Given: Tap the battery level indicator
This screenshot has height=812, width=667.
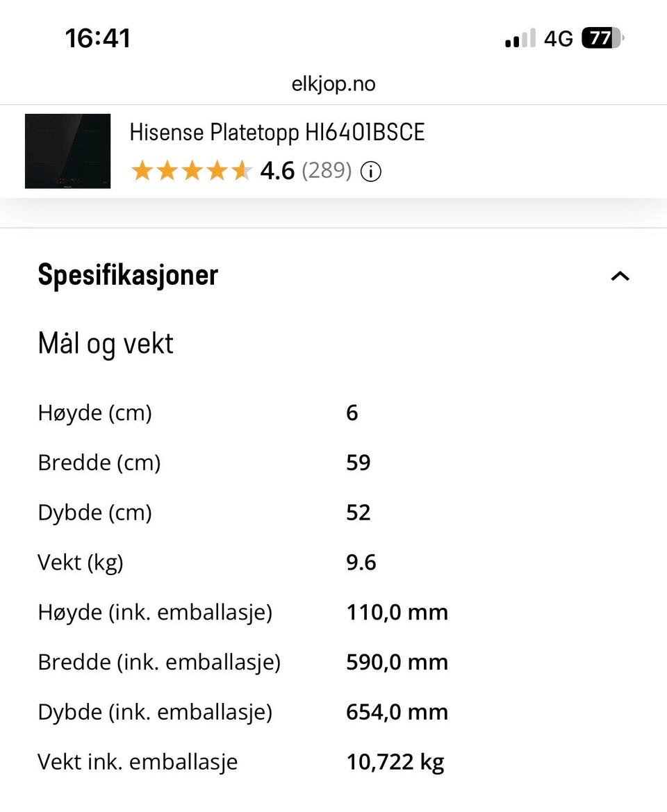Looking at the screenshot, I should (x=602, y=38).
